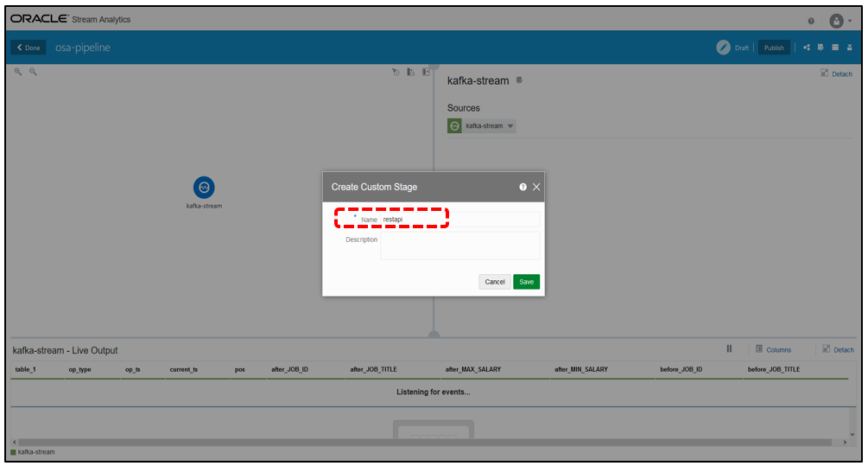
Task: Pause the Live Output stream
Action: coord(729,349)
